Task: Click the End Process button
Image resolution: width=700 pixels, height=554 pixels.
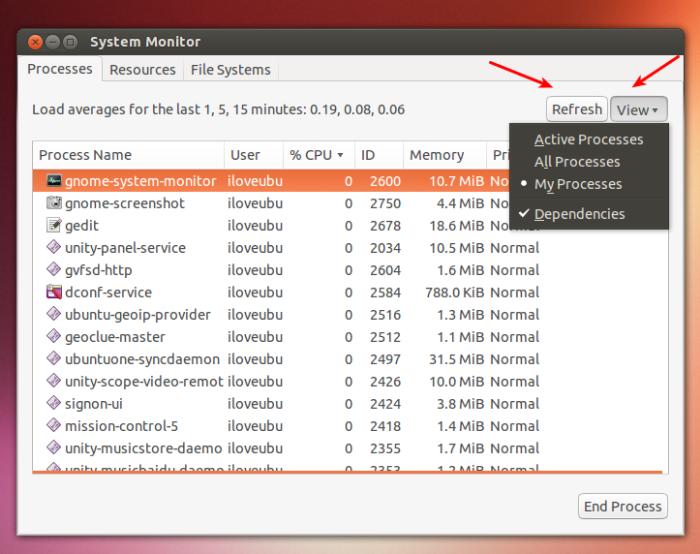Action: [x=622, y=506]
